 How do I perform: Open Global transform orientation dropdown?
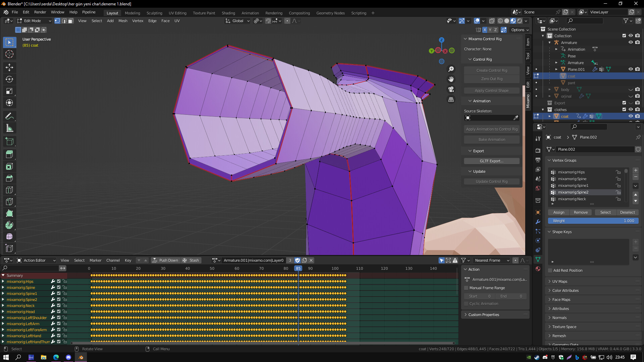[237, 21]
